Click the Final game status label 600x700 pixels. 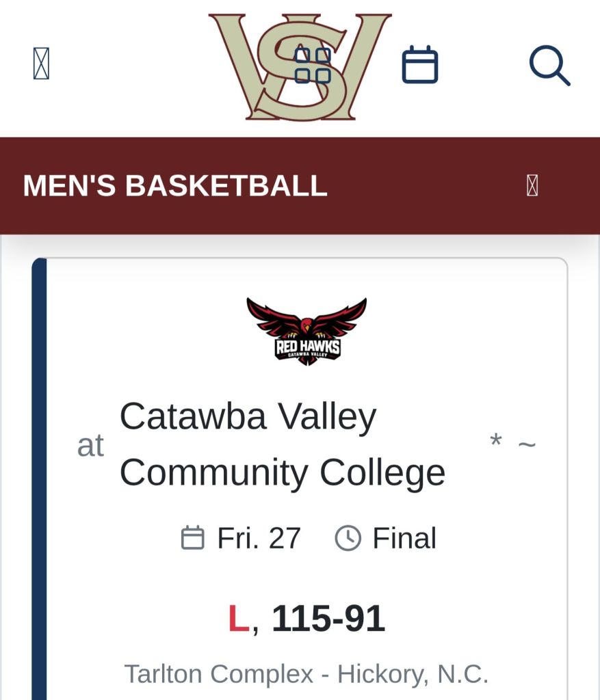(x=404, y=538)
